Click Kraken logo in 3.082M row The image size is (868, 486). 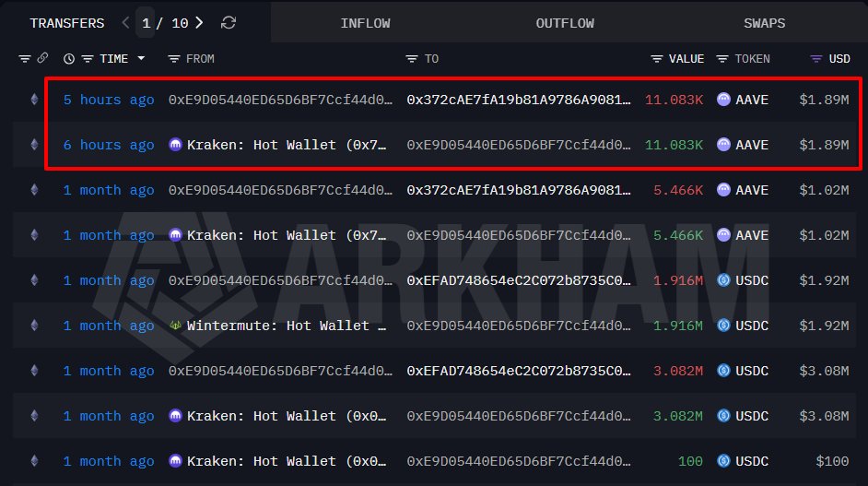(175, 416)
